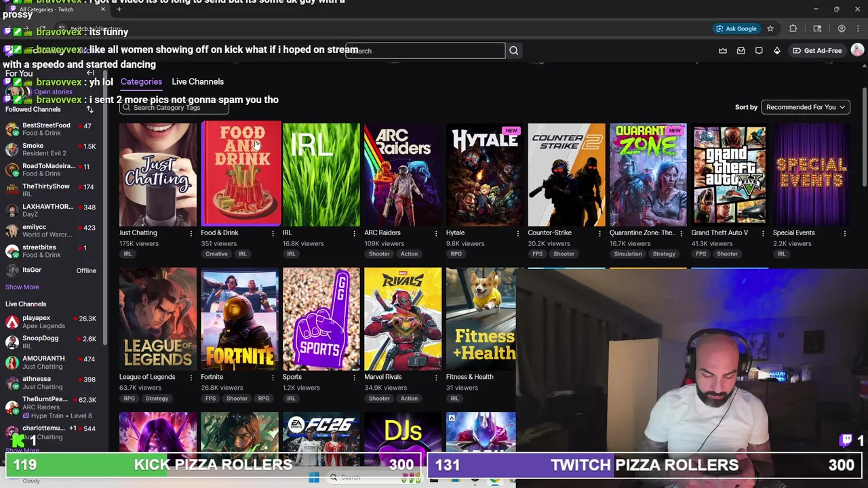The image size is (868, 488).
Task: Open three-dot menu for Special Events category
Action: click(x=844, y=233)
